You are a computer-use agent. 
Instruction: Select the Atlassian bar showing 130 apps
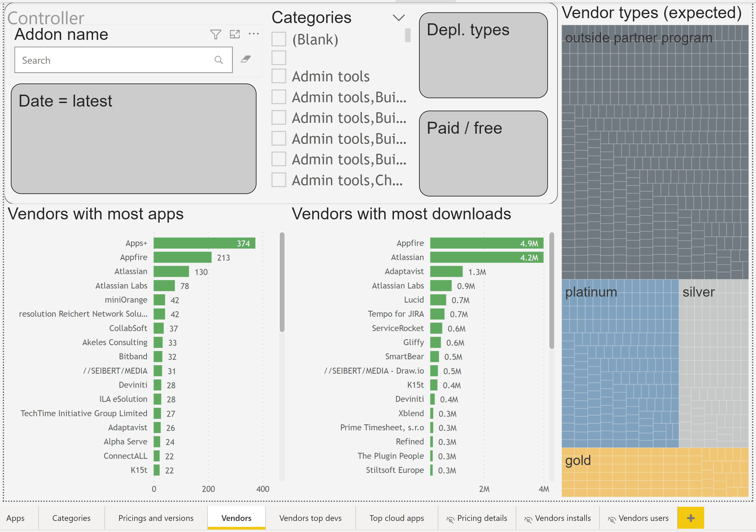click(x=171, y=272)
